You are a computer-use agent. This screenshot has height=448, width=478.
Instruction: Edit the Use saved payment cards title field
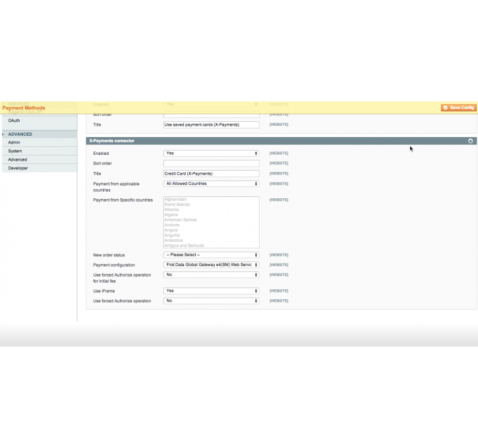(211, 125)
